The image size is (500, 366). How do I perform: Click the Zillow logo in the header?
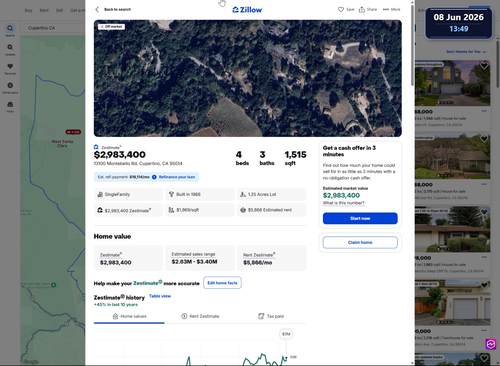(x=247, y=10)
